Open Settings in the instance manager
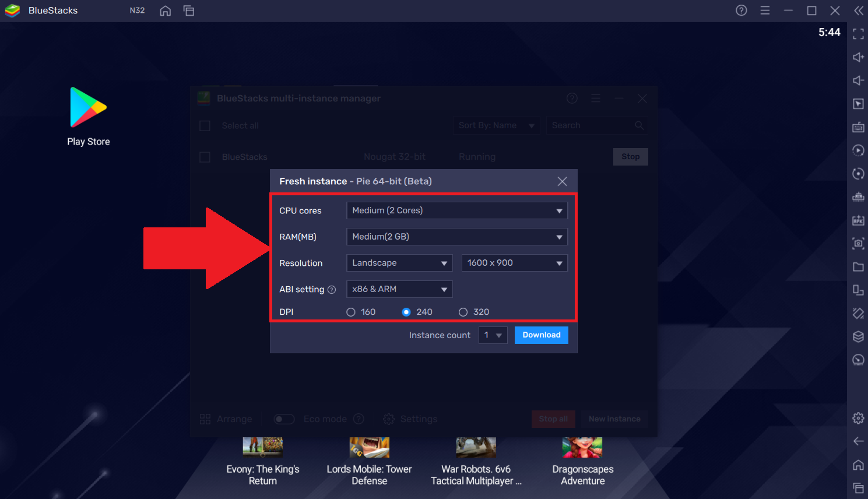Viewport: 868px width, 499px height. [410, 419]
